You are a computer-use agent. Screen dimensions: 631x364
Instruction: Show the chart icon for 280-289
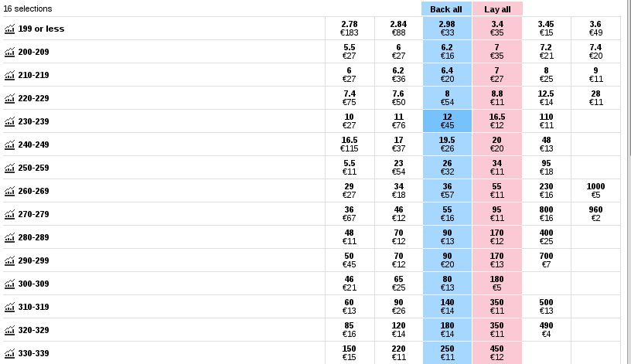9,237
